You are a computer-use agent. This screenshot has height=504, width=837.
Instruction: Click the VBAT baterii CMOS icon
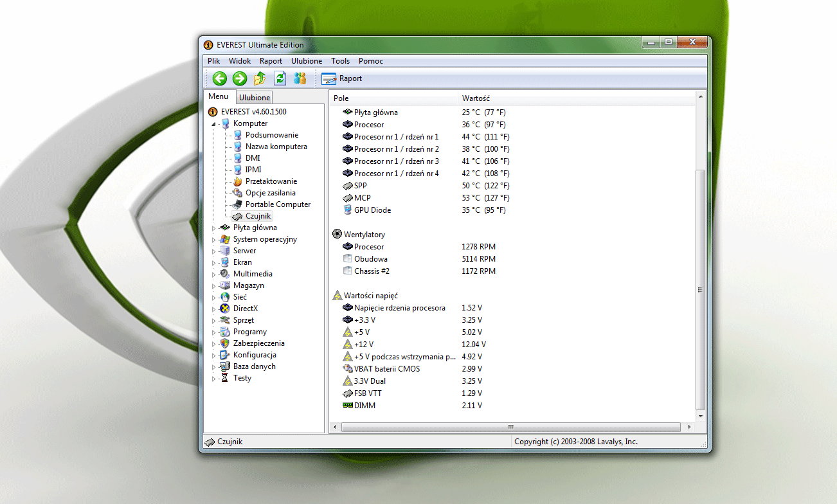(348, 369)
